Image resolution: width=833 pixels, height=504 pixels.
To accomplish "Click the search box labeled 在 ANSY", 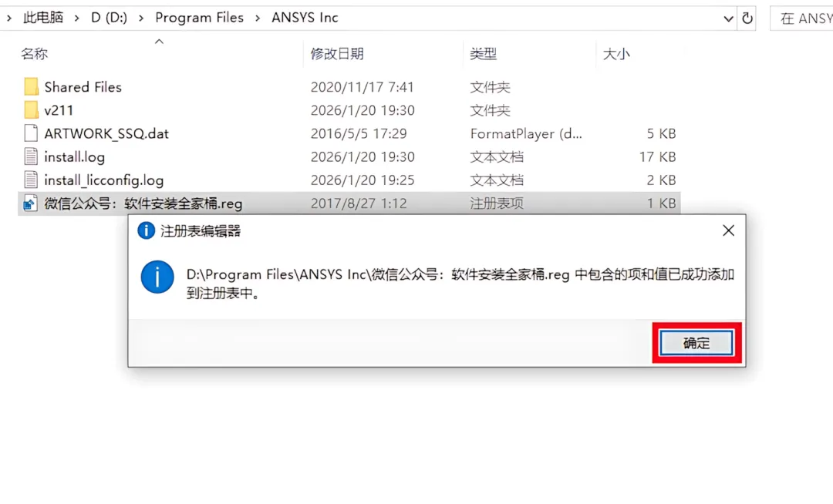I will pos(803,18).
